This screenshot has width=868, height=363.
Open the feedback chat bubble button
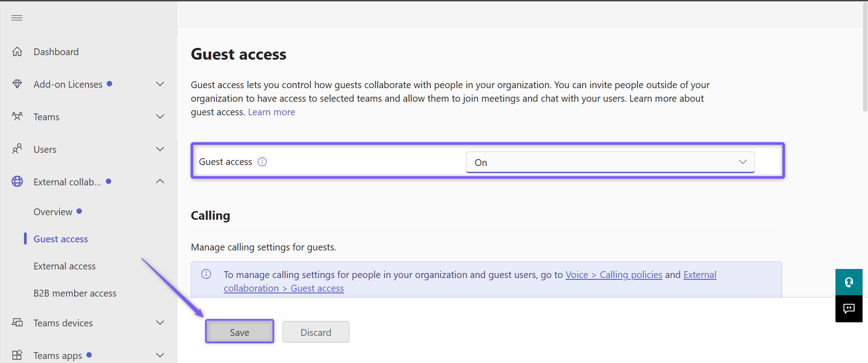849,309
